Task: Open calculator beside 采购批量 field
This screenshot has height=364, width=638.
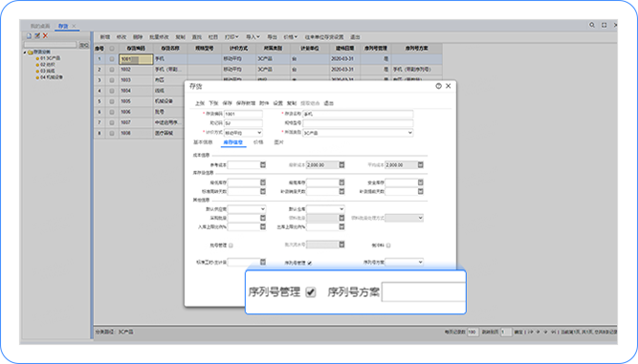Action: (263, 218)
